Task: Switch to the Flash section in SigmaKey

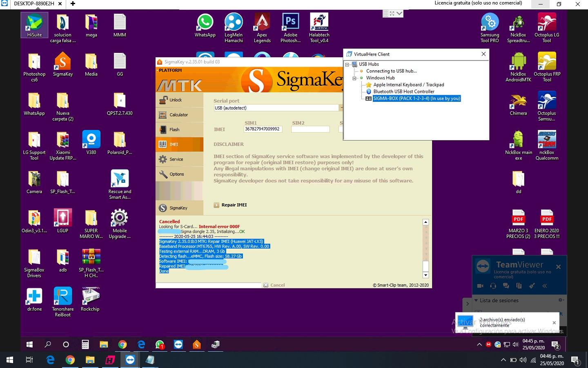Action: pos(179,130)
